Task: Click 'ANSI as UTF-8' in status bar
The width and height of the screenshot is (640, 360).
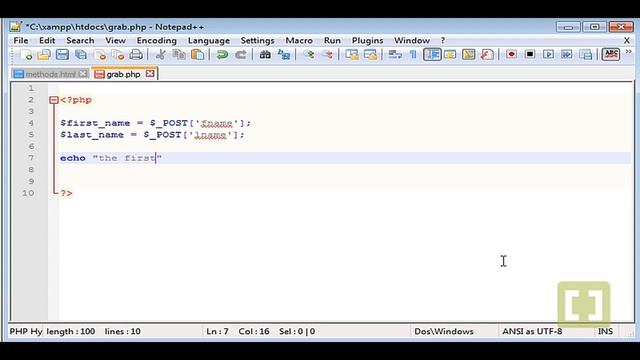Action: (532, 331)
